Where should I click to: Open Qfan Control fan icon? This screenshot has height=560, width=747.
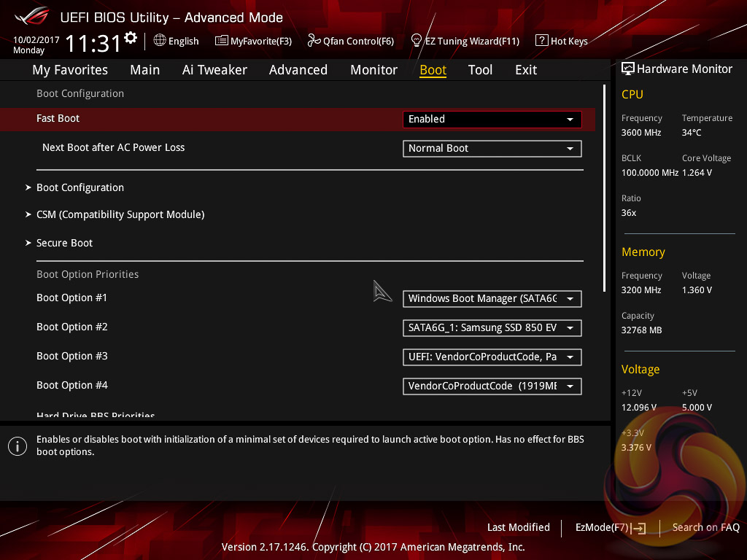point(314,41)
